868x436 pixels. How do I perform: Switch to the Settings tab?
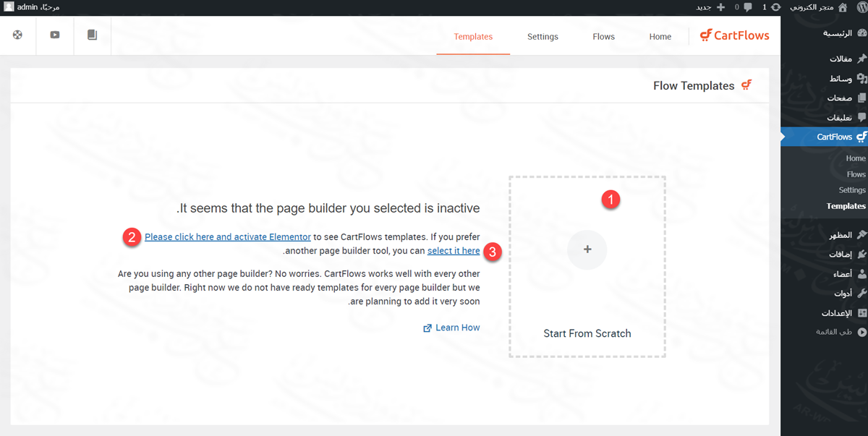[x=542, y=36]
